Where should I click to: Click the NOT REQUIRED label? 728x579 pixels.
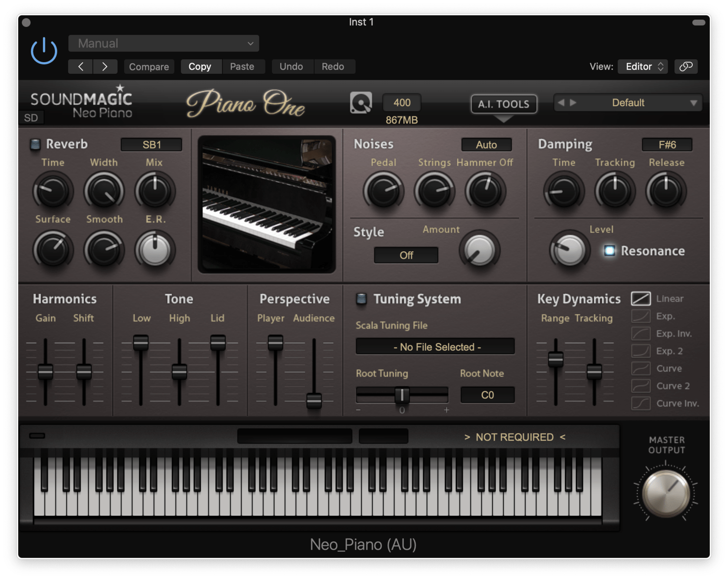click(515, 437)
